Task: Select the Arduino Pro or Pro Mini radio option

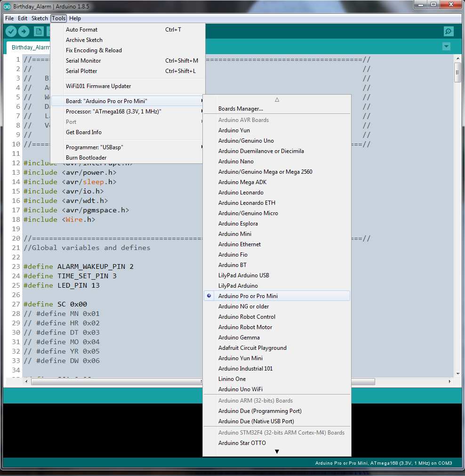Action: tap(248, 296)
